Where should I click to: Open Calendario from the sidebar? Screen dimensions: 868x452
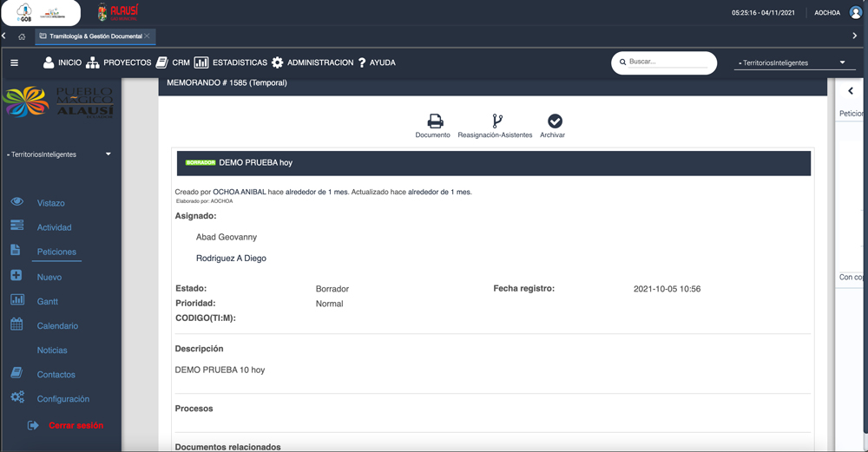[57, 326]
